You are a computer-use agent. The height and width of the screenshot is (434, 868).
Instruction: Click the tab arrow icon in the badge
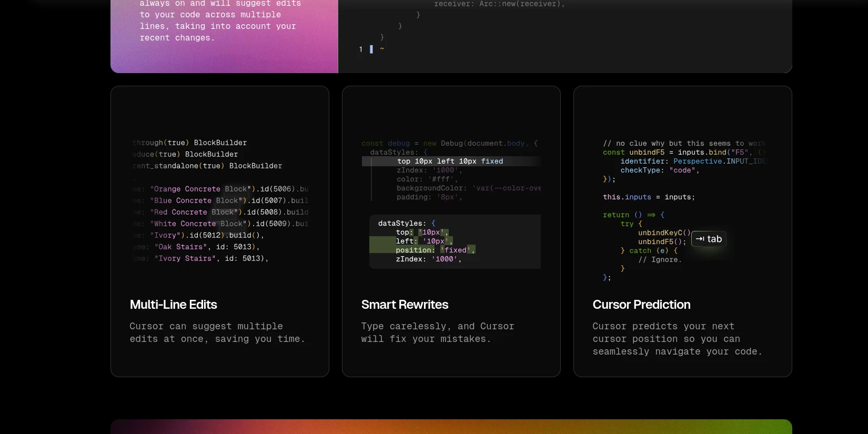[x=700, y=239]
